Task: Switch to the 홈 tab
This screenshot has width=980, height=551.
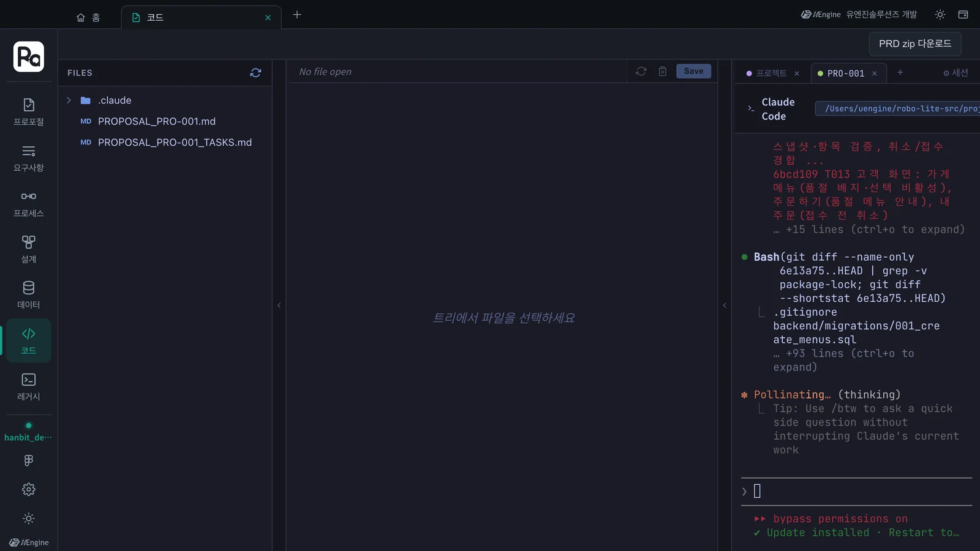Action: [88, 17]
